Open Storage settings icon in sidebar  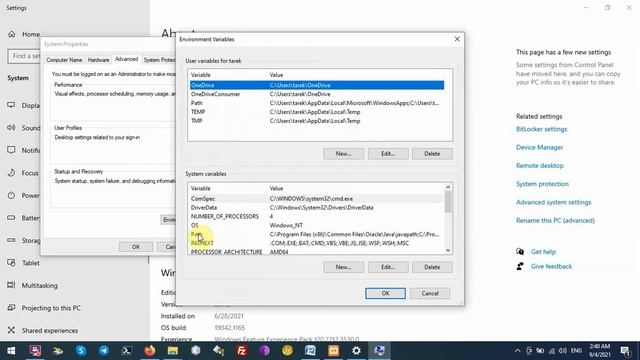pyautogui.click(x=11, y=240)
